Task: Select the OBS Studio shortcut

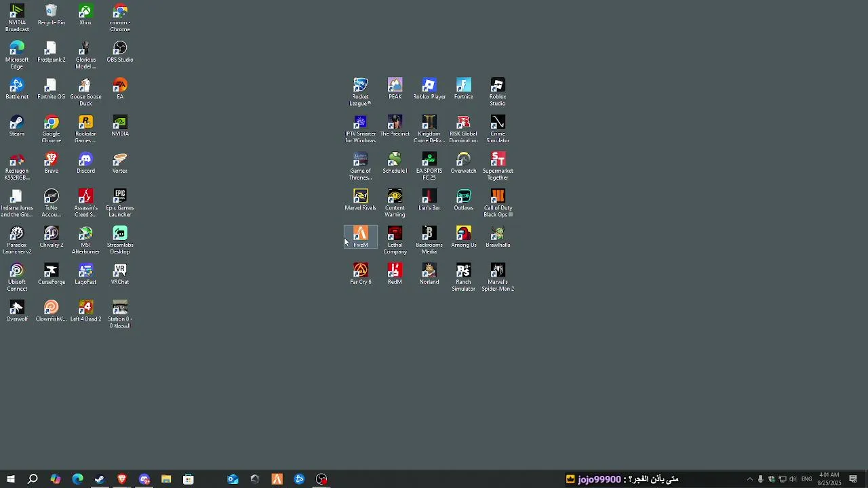Action: click(x=120, y=52)
